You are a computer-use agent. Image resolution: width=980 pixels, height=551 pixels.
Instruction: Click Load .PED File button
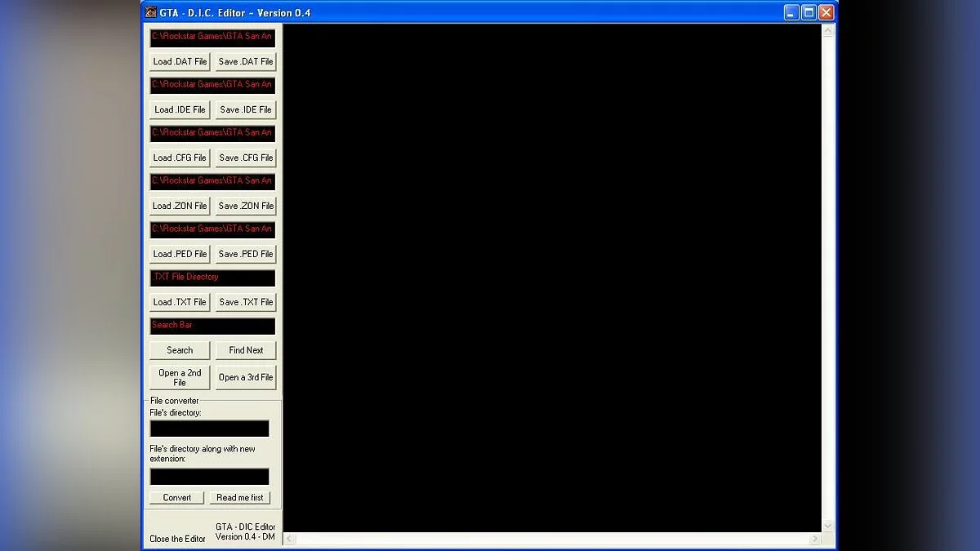pos(180,254)
